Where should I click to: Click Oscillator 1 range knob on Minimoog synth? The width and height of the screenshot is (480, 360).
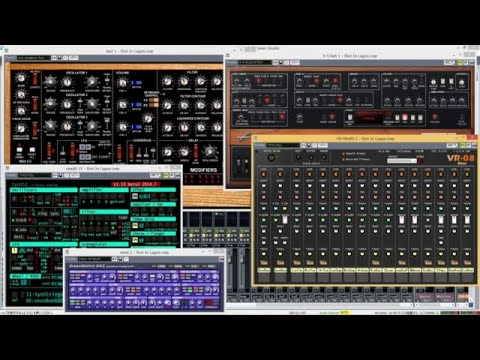(x=51, y=81)
